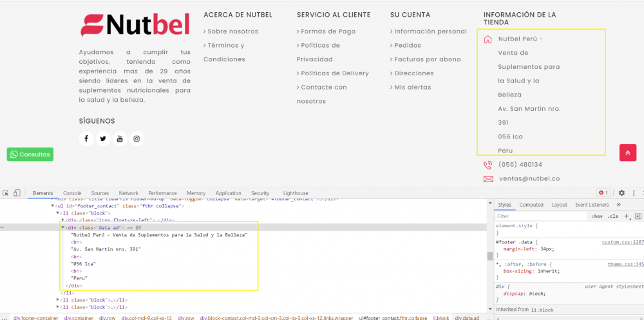Expand the second li class="block" node

coord(57,300)
